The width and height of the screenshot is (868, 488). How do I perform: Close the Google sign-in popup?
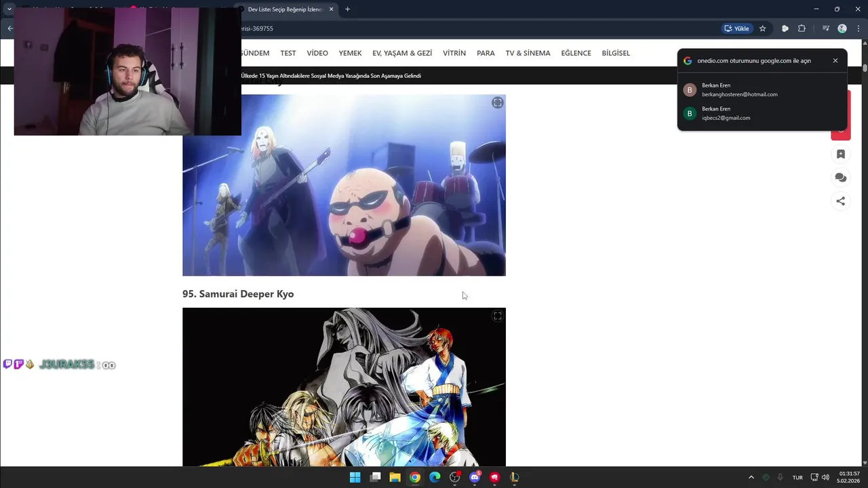point(835,60)
